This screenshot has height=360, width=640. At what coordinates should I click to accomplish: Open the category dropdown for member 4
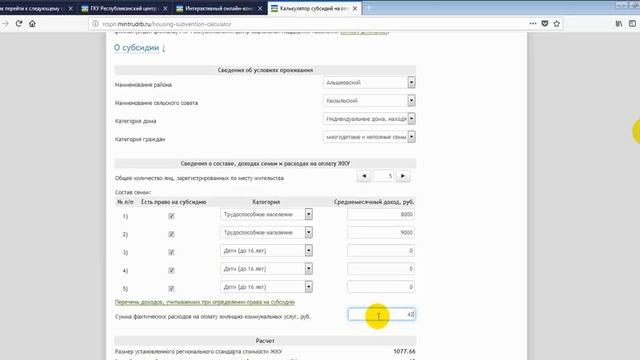point(267,269)
